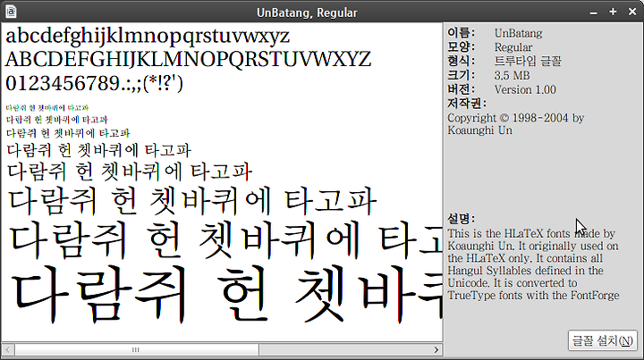Click the digits and punctuation sample line
The height and width of the screenshot is (360, 644).
(x=95, y=83)
